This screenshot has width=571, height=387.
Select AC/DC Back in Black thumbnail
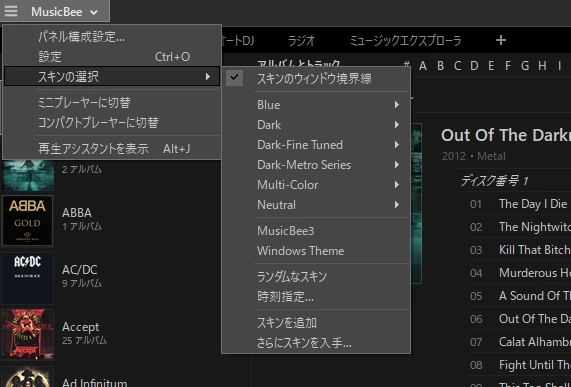[28, 278]
